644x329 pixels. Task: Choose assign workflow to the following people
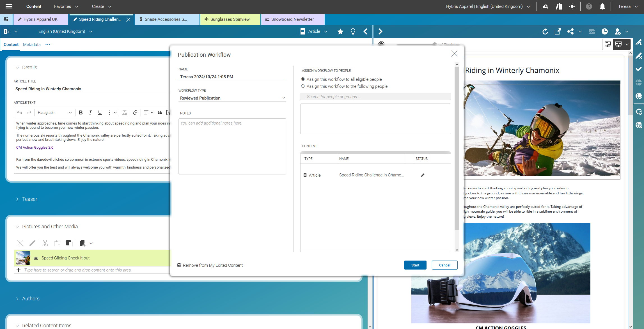(x=303, y=86)
